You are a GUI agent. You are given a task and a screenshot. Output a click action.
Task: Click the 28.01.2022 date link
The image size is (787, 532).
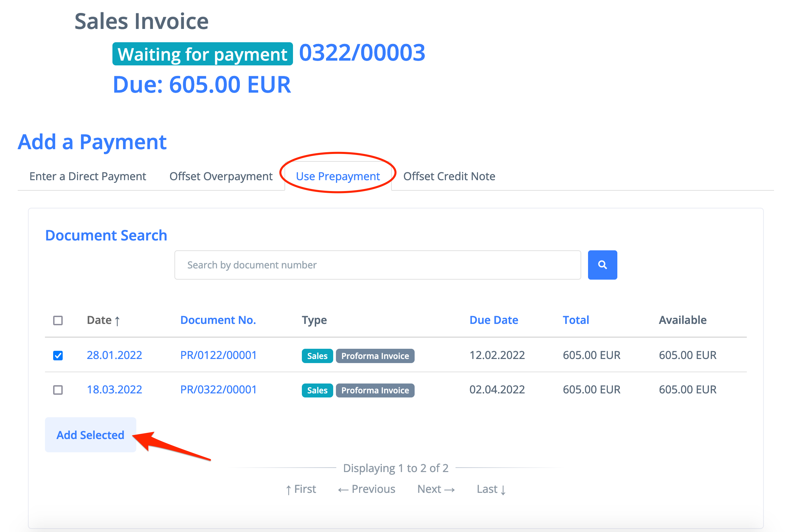[x=114, y=355]
